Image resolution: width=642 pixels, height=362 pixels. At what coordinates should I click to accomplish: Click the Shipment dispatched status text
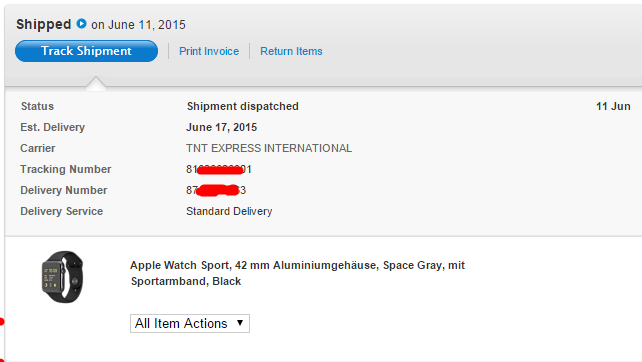[243, 106]
